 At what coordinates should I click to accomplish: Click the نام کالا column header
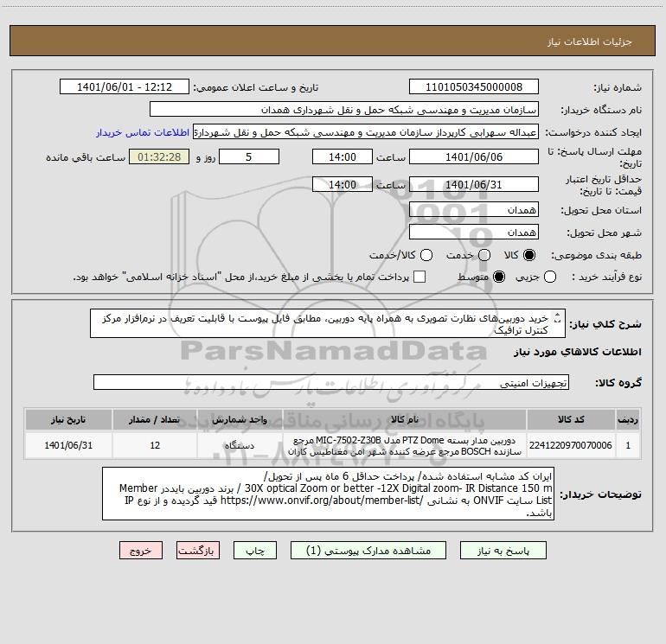405,419
